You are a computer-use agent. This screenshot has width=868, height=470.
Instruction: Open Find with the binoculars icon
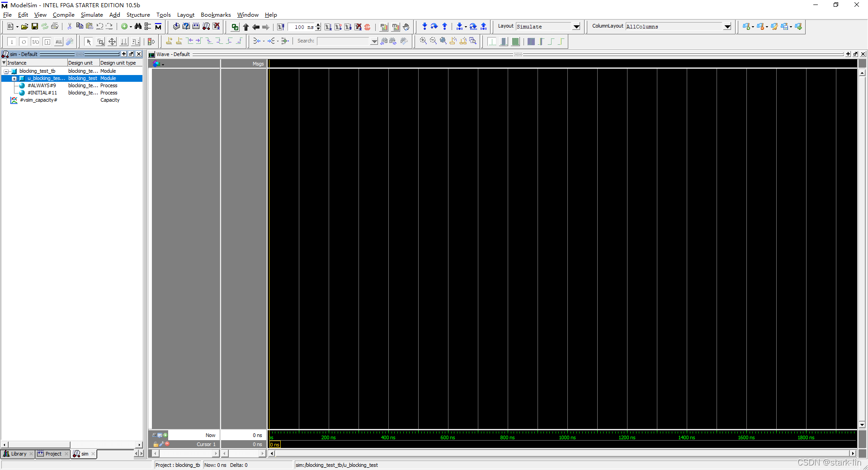138,27
